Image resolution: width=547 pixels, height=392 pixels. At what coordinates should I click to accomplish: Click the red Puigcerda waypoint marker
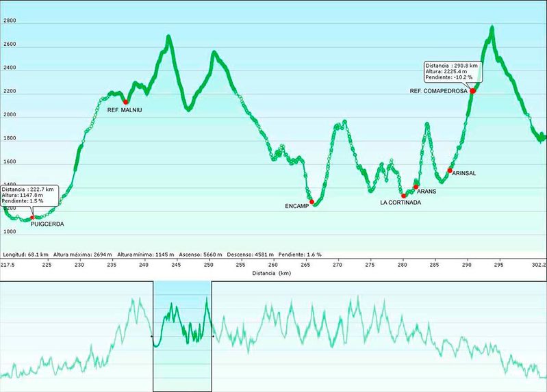(x=32, y=218)
